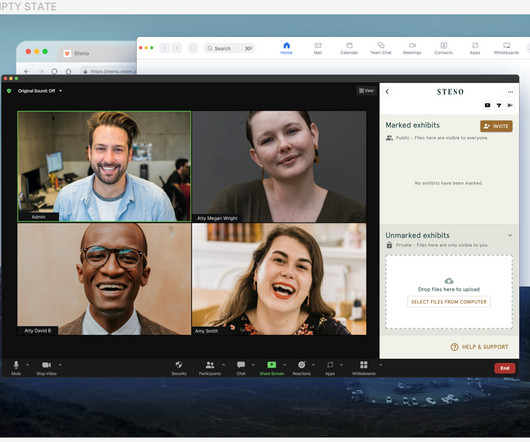Click cloud upload icon in drop zone
This screenshot has width=530, height=442.
pos(449,281)
